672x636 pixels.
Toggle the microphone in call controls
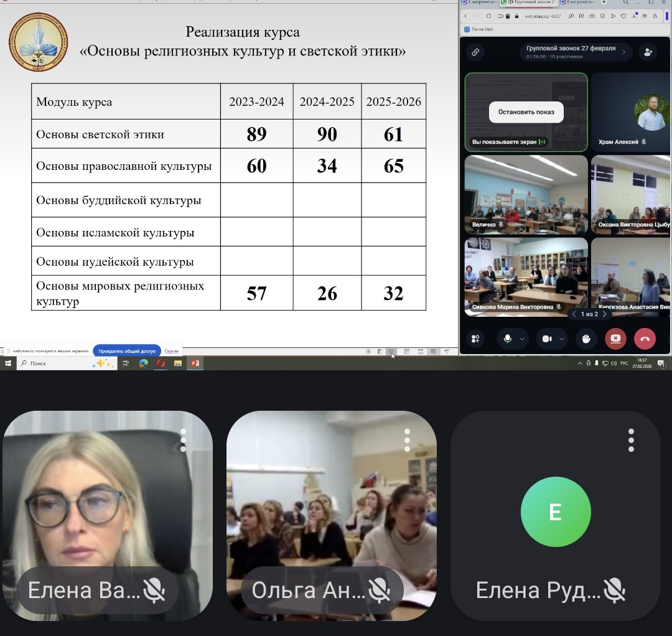click(x=508, y=339)
